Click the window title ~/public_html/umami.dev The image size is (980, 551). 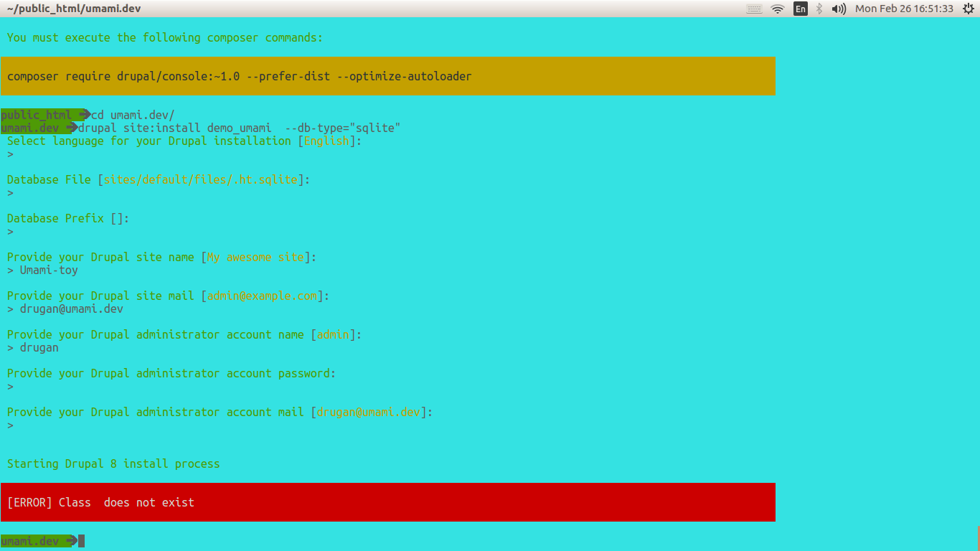(74, 9)
